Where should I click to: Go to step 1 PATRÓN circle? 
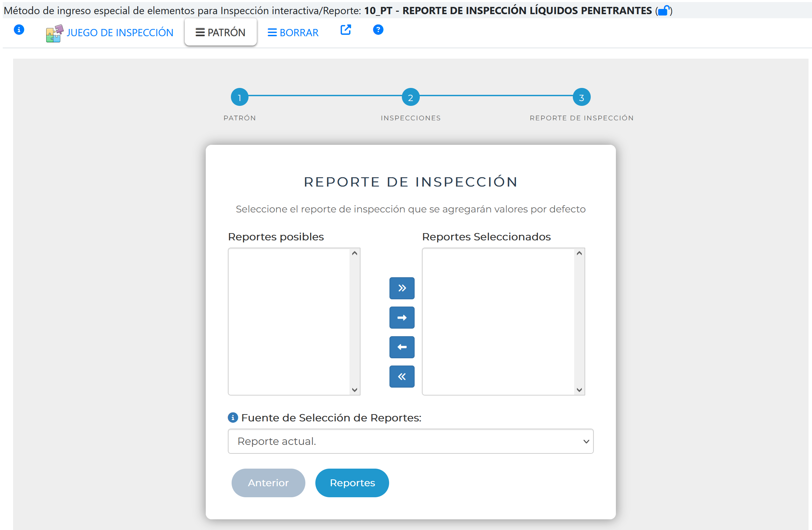pos(240,98)
